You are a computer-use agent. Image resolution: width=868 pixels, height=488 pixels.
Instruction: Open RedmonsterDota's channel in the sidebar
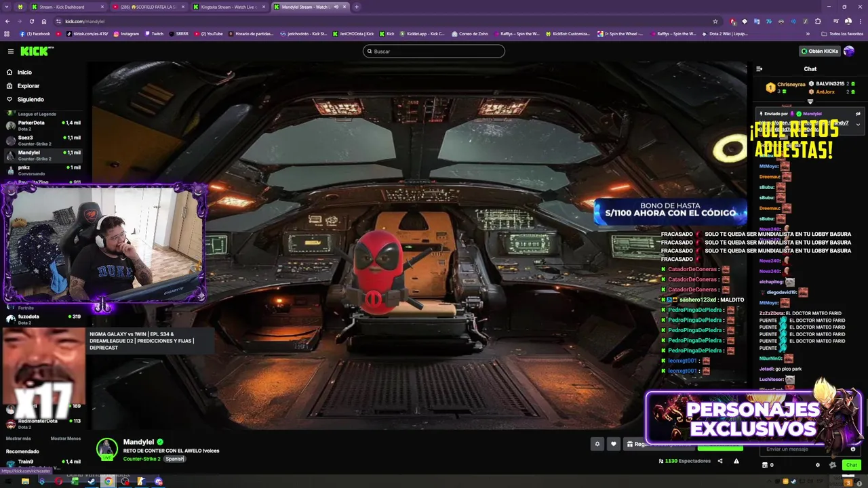[43, 424]
